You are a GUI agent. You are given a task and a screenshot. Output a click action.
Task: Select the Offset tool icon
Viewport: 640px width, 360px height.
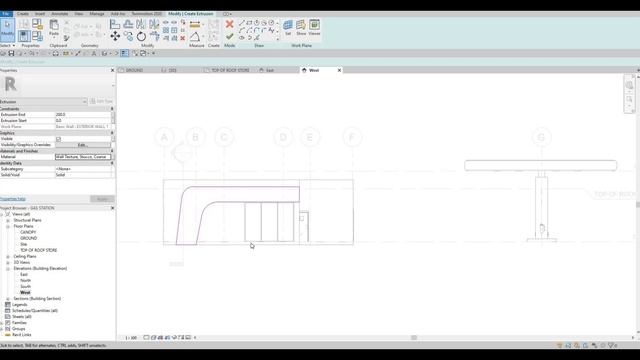pyautogui.click(x=128, y=24)
